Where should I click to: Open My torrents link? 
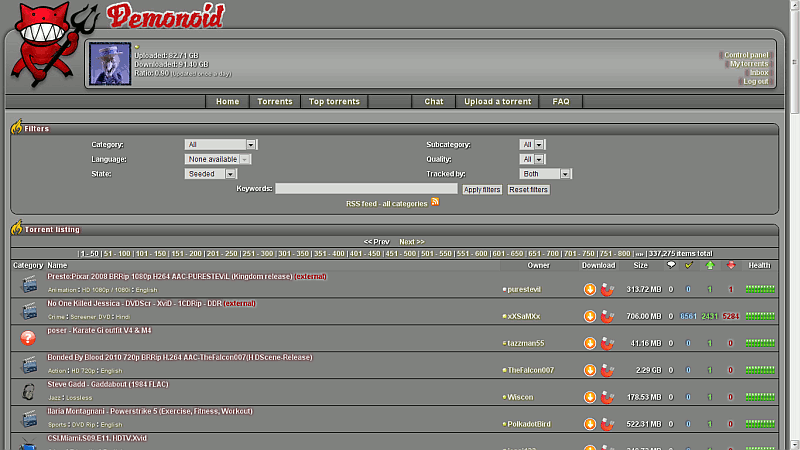pos(748,64)
